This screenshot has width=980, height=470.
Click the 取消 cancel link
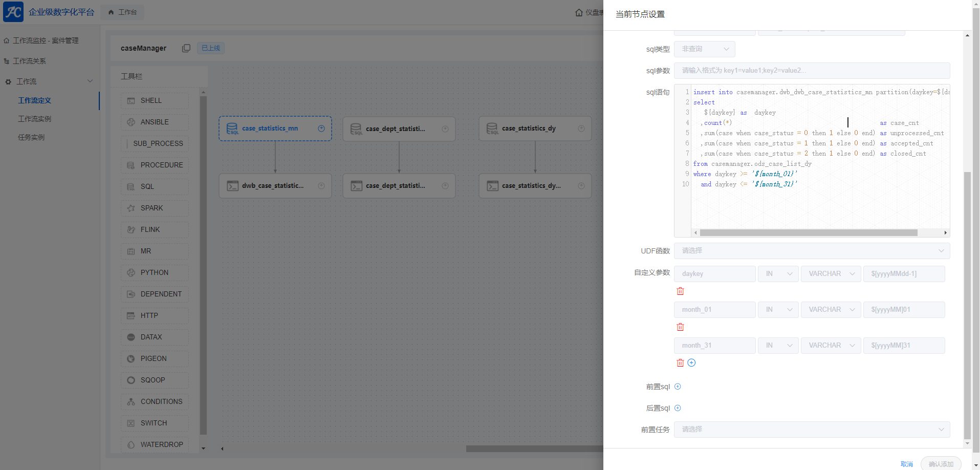click(x=906, y=464)
